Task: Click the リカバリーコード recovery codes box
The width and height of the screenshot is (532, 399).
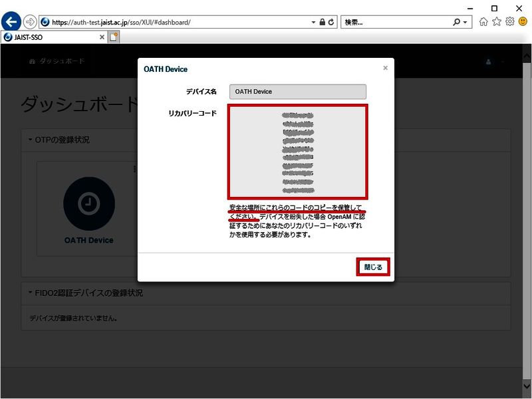Action: click(x=298, y=152)
